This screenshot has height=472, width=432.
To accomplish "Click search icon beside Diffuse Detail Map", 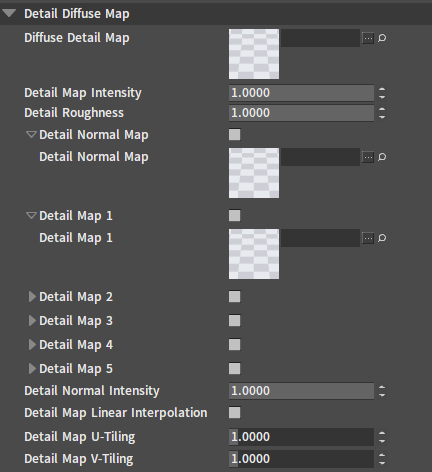I will click(382, 38).
